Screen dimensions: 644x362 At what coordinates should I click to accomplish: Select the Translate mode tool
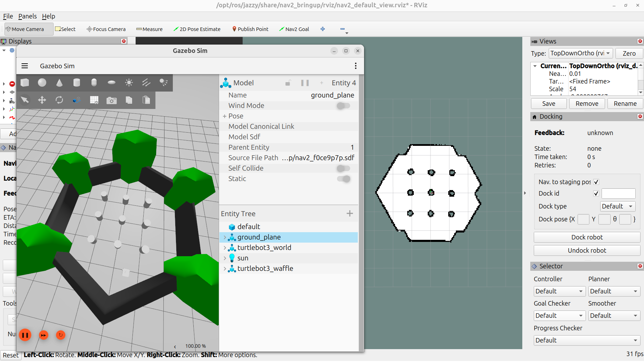(x=42, y=100)
